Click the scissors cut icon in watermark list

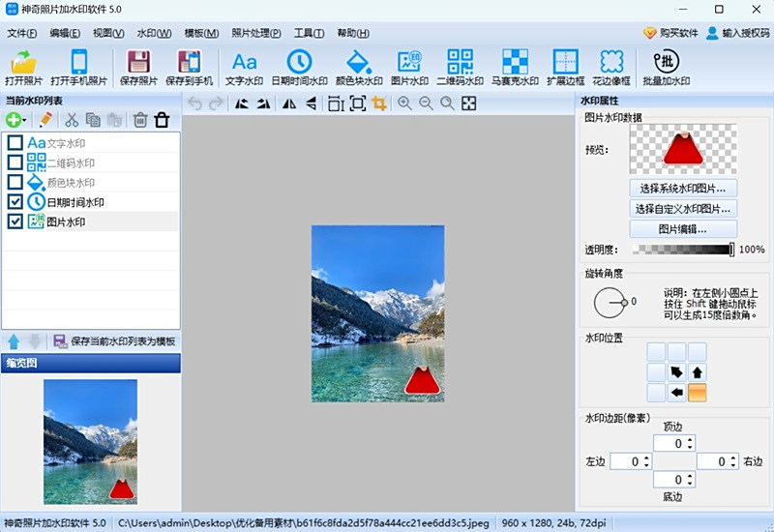71,120
